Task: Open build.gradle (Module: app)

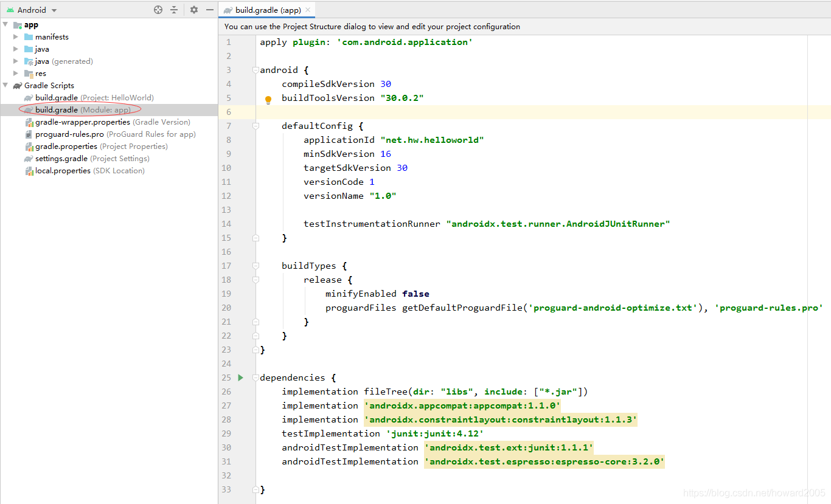Action: [83, 110]
